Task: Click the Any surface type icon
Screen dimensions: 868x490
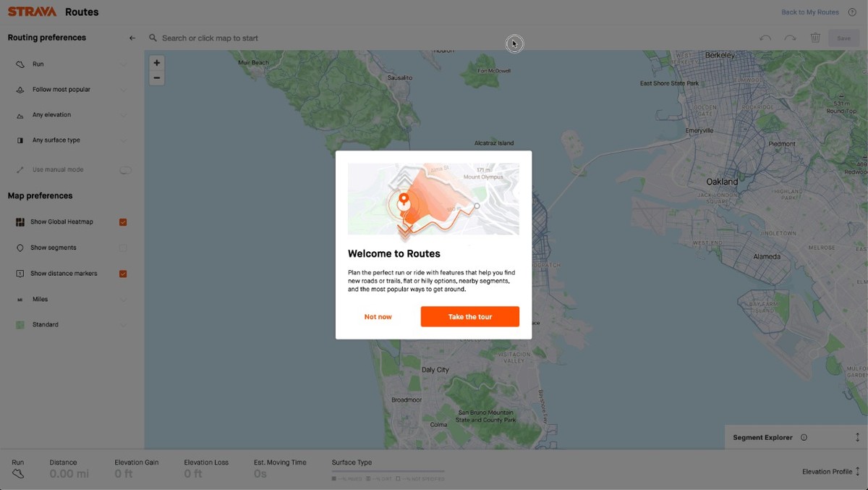Action: click(x=18, y=140)
